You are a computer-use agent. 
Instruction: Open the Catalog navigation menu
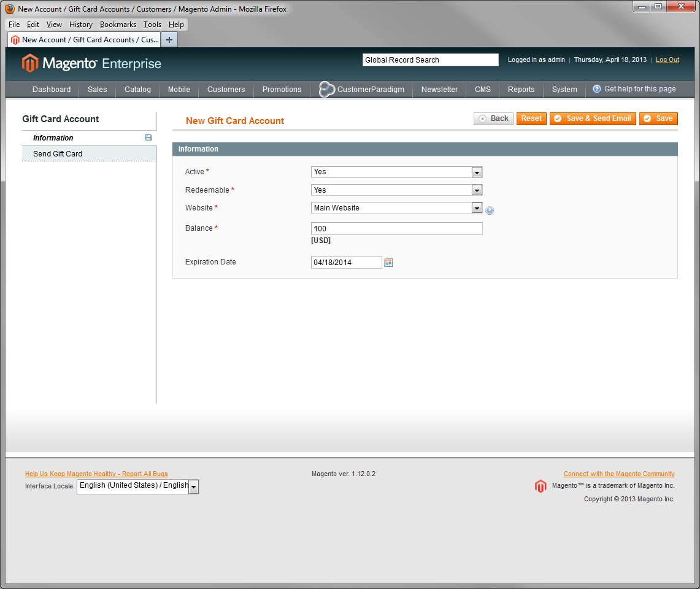coord(137,90)
